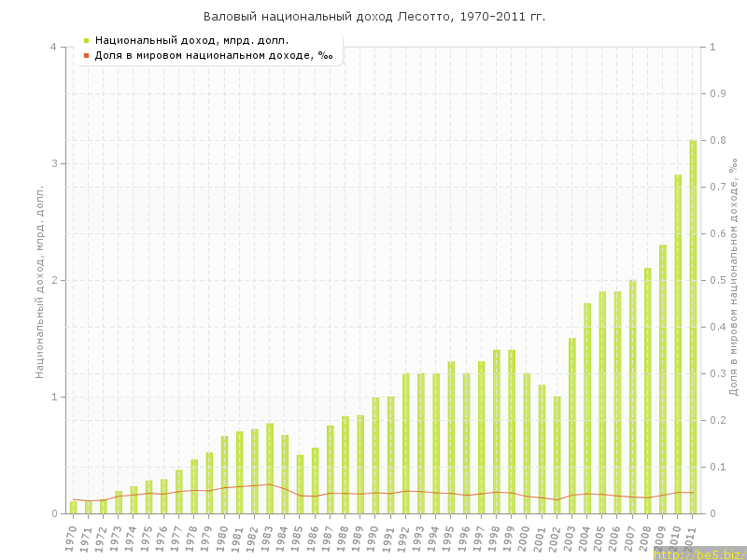
Task: Click the chart title about Lesotho national income
Action: pyautogui.click(x=373, y=17)
